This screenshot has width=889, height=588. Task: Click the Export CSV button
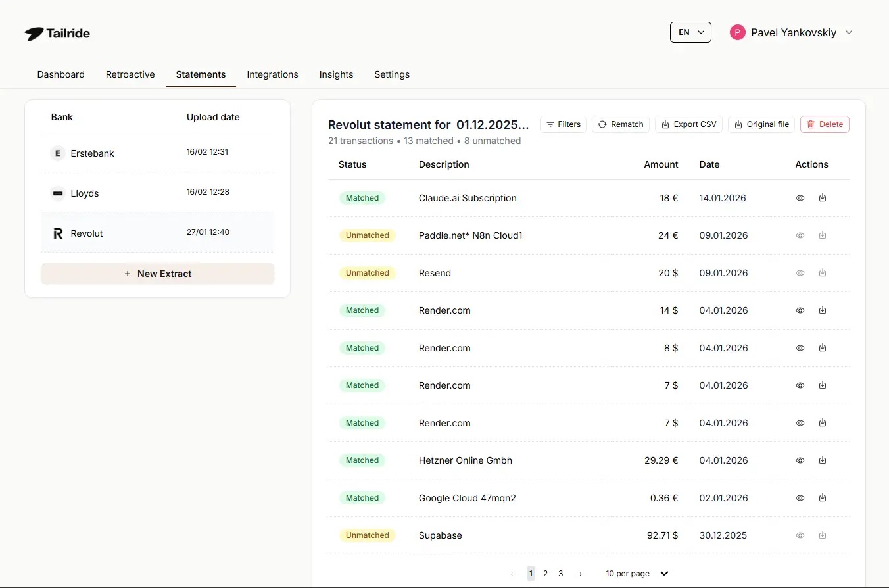tap(688, 124)
